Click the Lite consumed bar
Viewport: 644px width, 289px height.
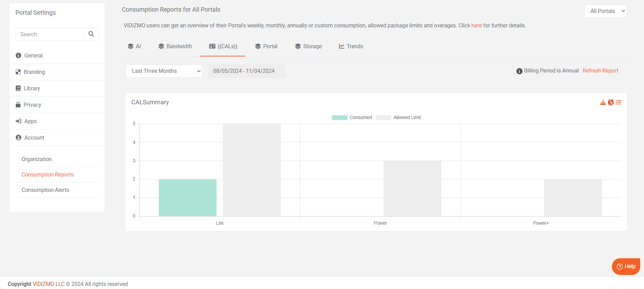pos(188,198)
